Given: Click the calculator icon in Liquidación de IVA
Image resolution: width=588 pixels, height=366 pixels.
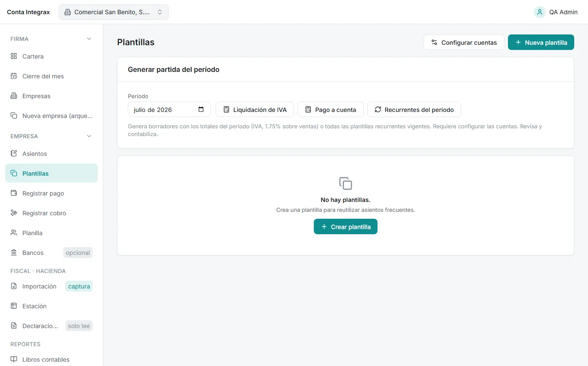Looking at the screenshot, I should point(226,109).
